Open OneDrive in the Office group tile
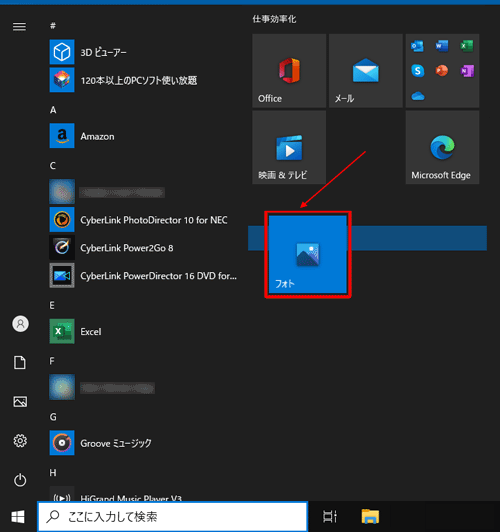Image resolution: width=500 pixels, height=532 pixels. [418, 96]
